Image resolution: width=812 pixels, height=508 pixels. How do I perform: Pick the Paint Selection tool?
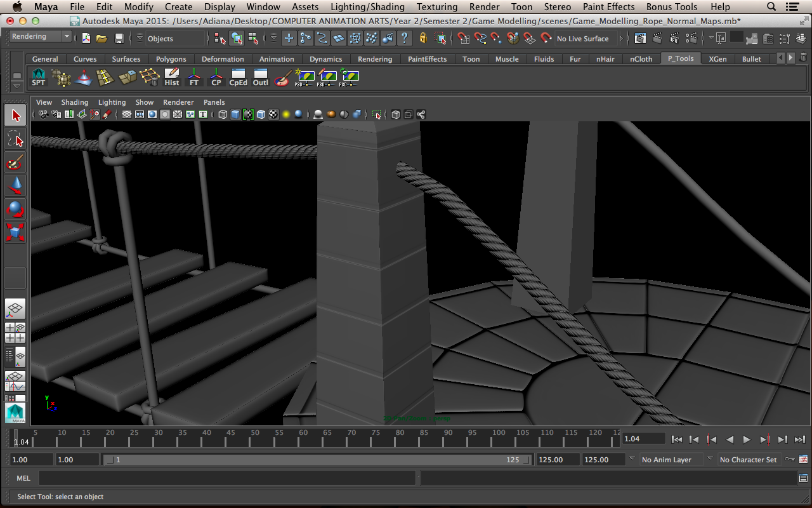click(x=15, y=163)
